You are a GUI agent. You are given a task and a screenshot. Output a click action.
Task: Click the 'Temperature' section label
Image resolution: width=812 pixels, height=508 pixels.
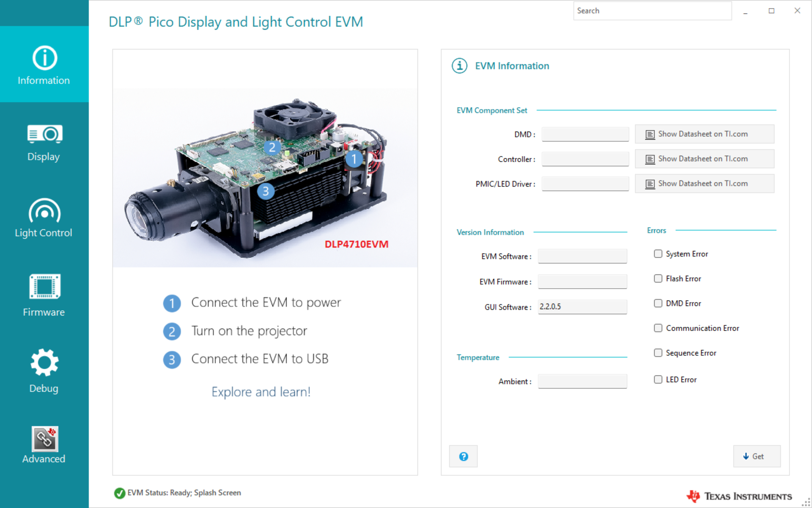(x=478, y=357)
